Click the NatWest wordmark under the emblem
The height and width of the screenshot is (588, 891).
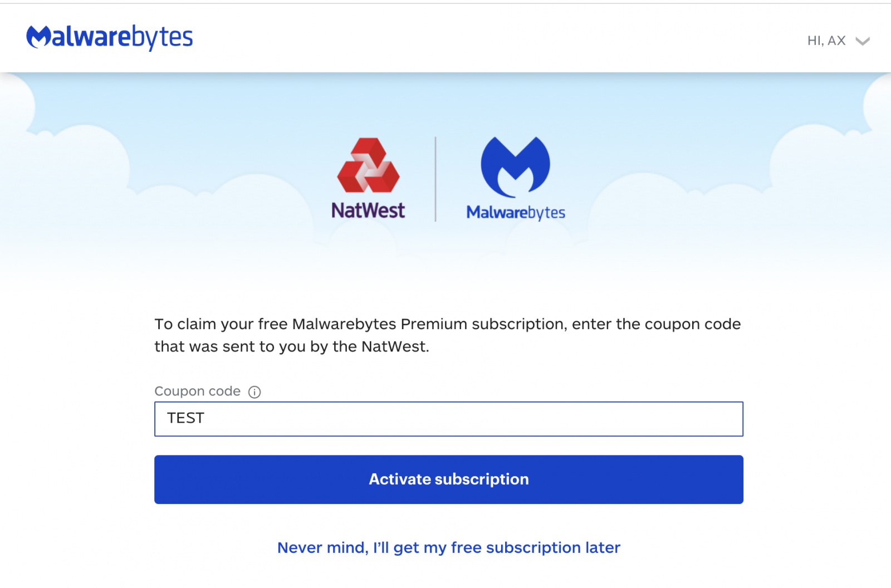click(368, 210)
